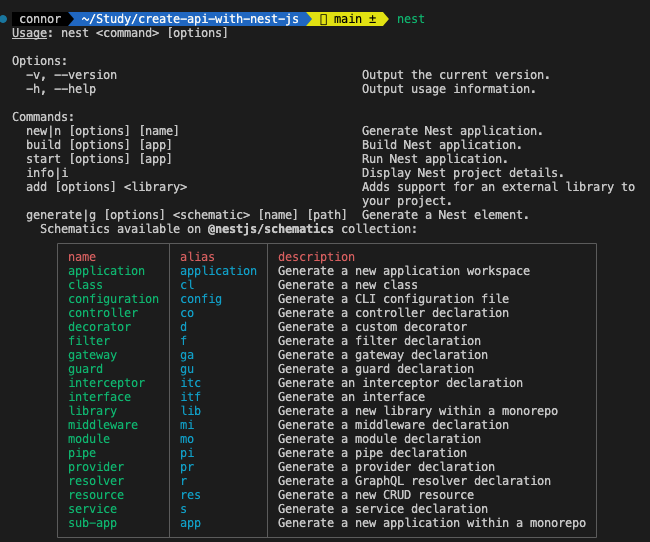The height and width of the screenshot is (542, 650).
Task: Click 'library' in the name column
Action: point(92,411)
